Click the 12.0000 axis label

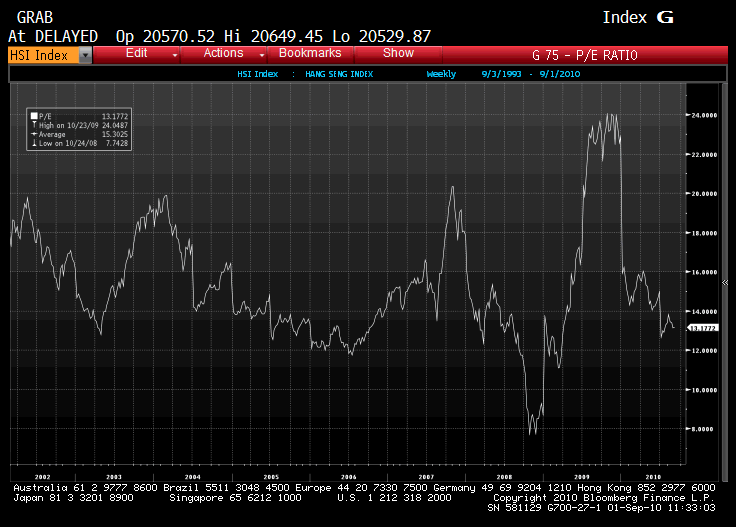(704, 351)
